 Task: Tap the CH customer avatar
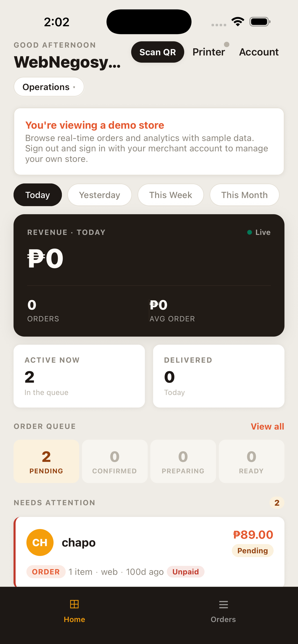pos(40,542)
